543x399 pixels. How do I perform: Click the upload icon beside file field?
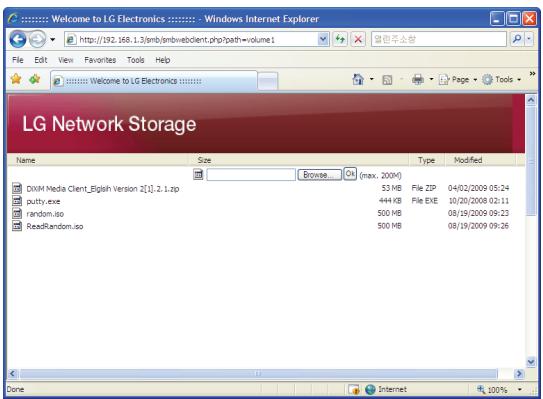pyautogui.click(x=198, y=175)
